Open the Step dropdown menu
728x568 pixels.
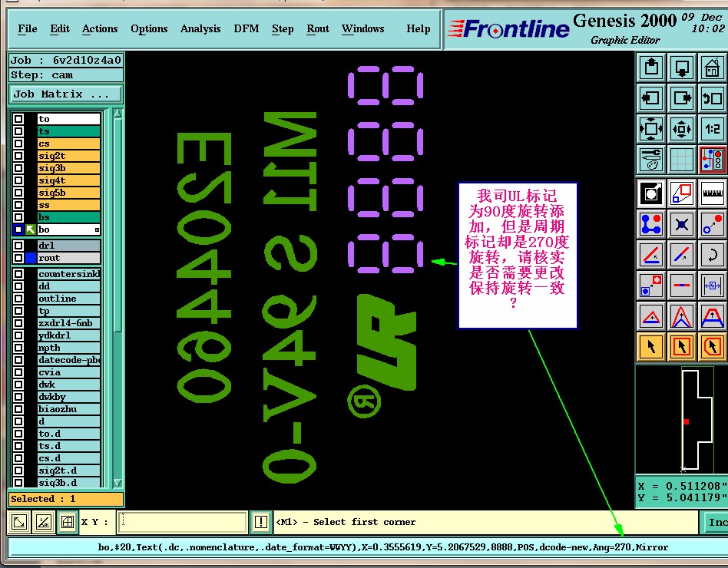point(283,28)
